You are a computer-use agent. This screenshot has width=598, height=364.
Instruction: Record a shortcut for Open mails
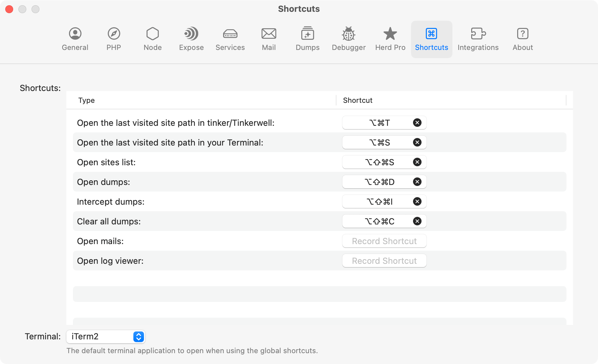click(384, 241)
